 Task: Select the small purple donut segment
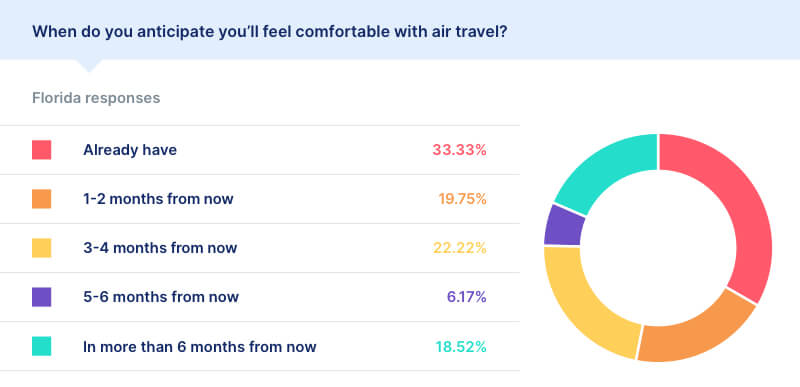[563, 226]
